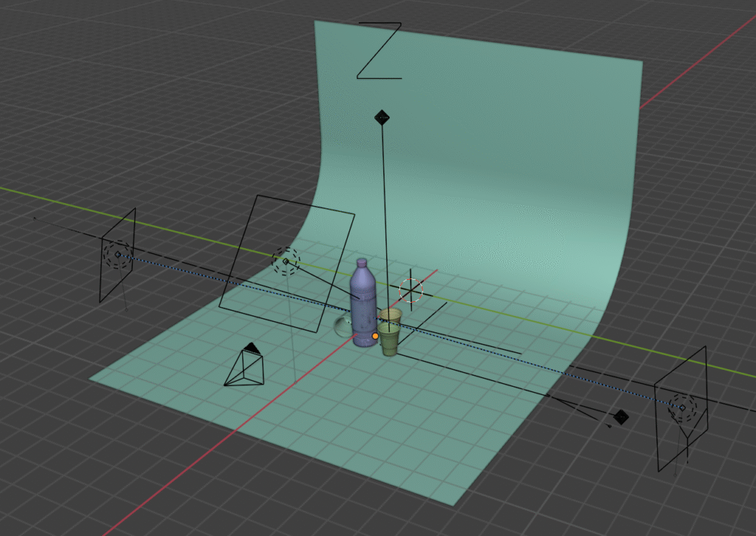This screenshot has width=756, height=536.
Task: Select the black diamond atop vertical line
Action: [x=382, y=117]
